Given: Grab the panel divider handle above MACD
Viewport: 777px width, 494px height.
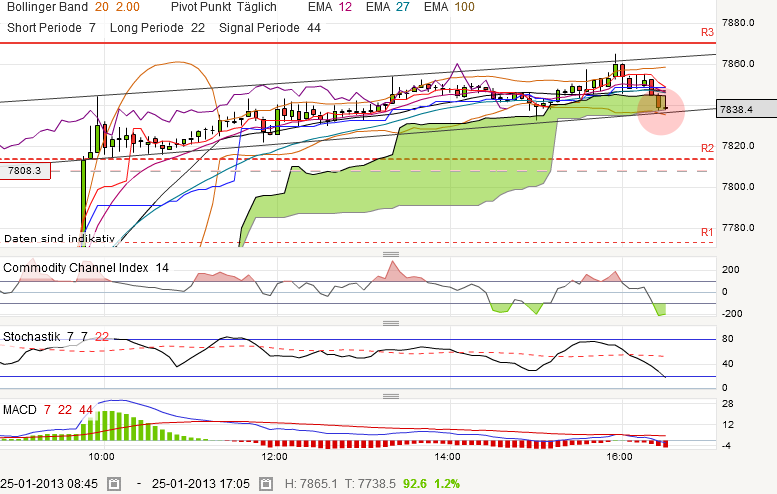Looking at the screenshot, I should coord(391,396).
